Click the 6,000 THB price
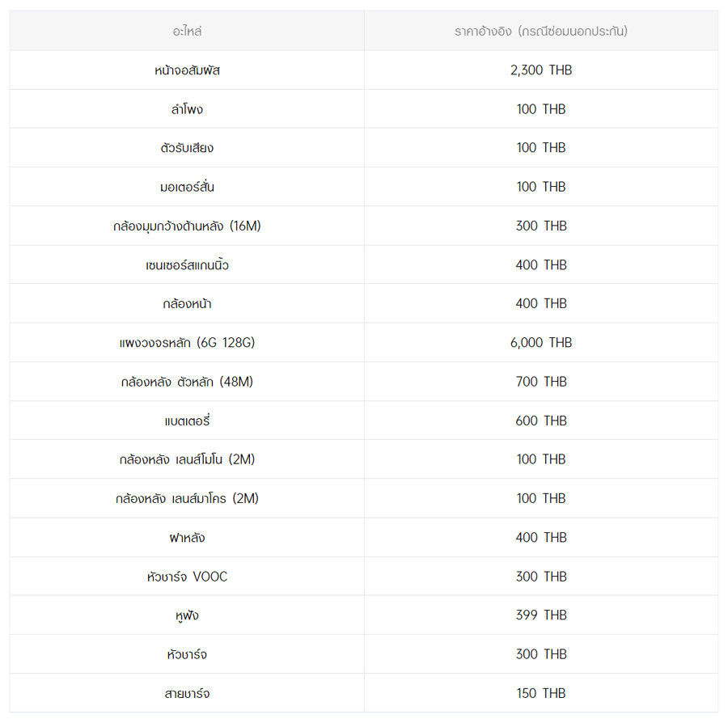Image resolution: width=728 pixels, height=723 pixels. point(540,343)
